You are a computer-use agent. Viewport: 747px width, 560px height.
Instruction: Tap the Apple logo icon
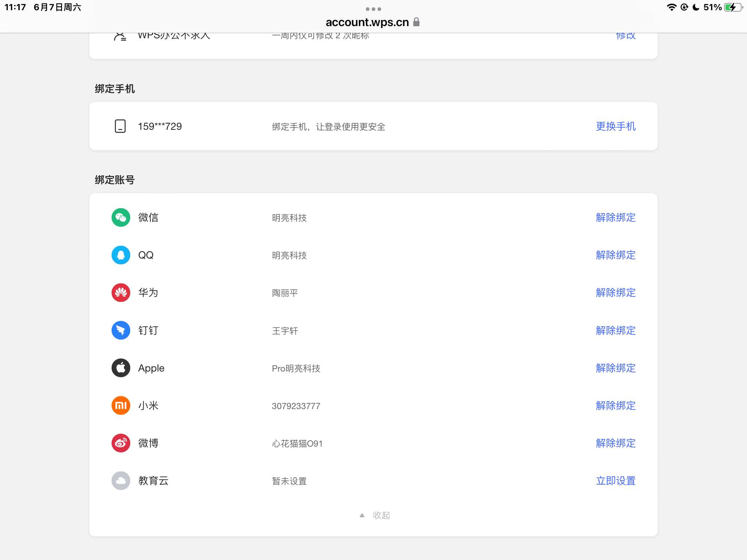coord(121,368)
